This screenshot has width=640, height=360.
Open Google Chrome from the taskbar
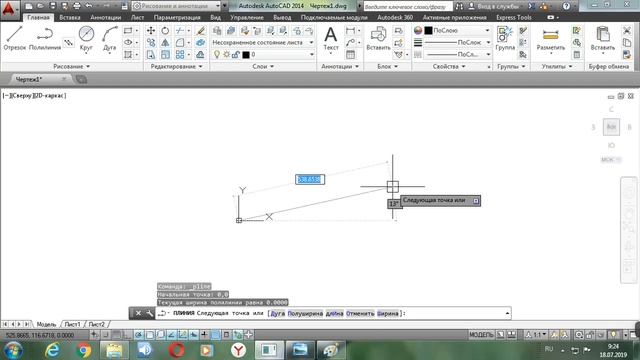(x=84, y=350)
